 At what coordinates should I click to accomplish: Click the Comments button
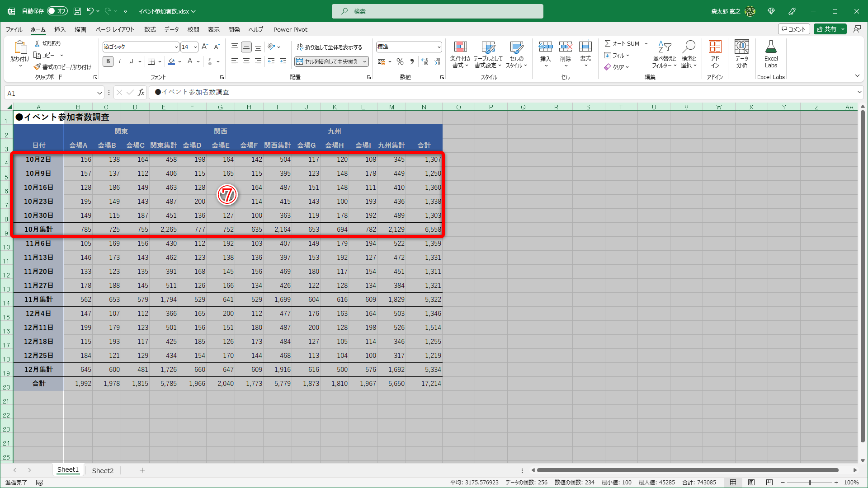793,29
